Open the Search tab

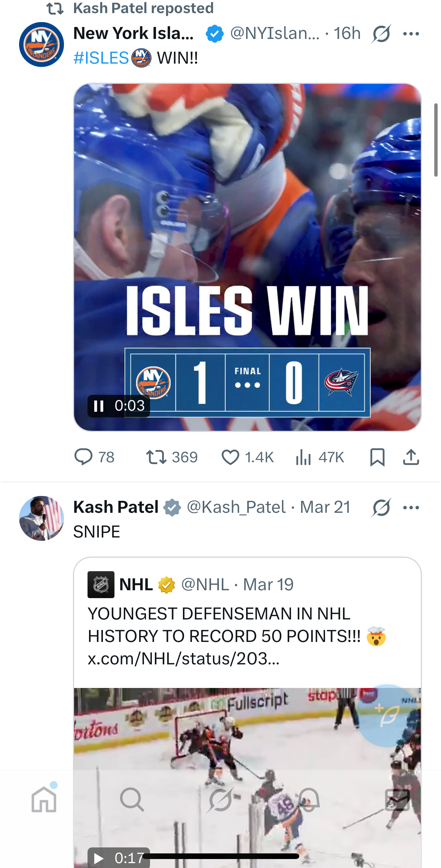coord(132,800)
